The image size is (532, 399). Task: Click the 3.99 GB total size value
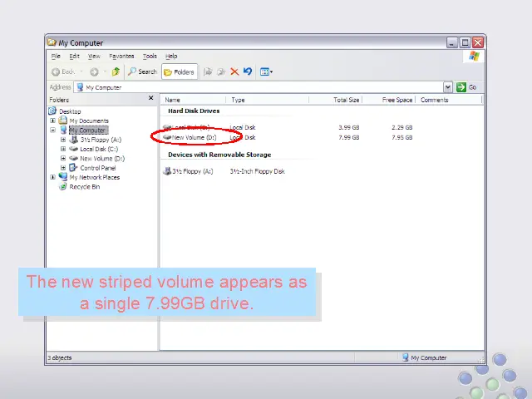(x=349, y=127)
